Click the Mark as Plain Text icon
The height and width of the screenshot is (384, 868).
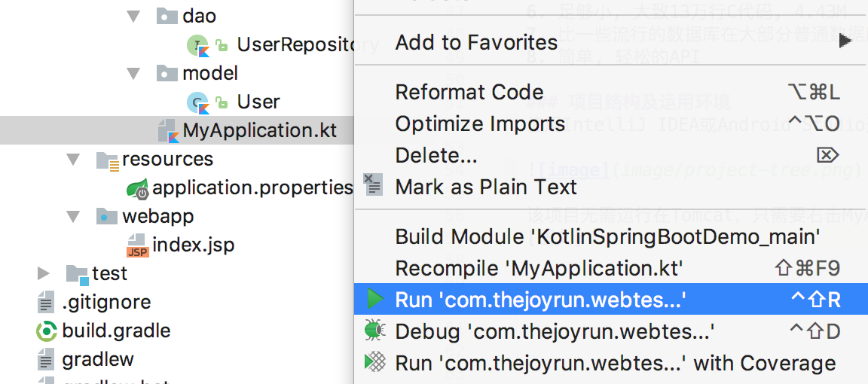(373, 184)
